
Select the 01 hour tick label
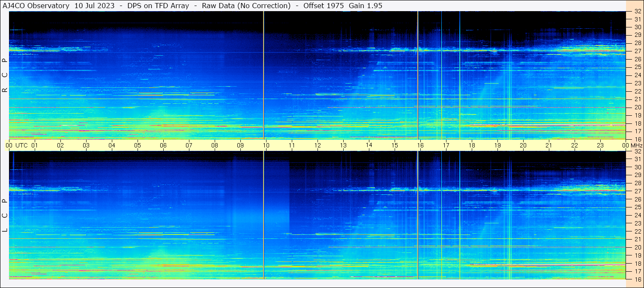[x=35, y=145]
